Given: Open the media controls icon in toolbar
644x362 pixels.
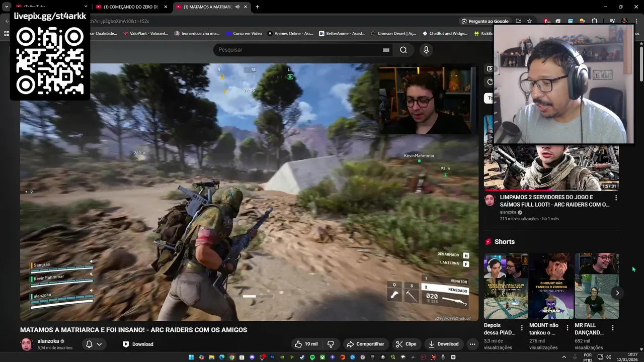Looking at the screenshot, I should 612,21.
